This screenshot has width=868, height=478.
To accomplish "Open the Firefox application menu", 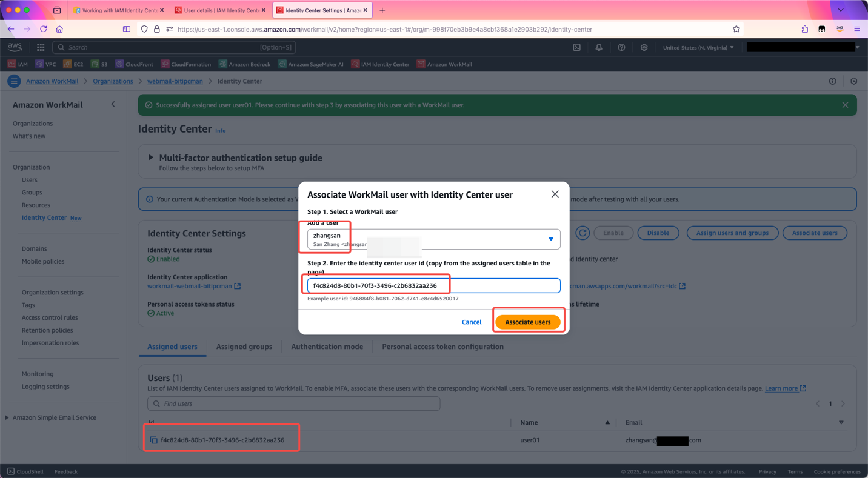I will 857,29.
